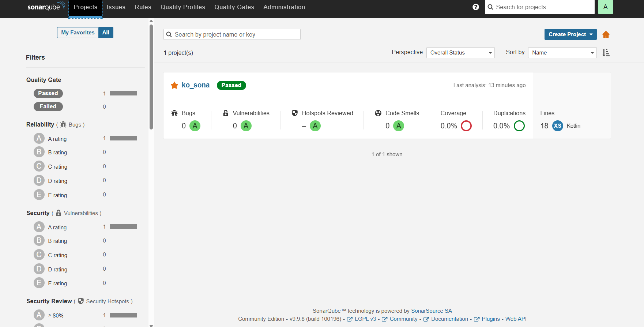Click the Bugs A rating badge
This screenshot has width=644, height=327.
coord(195,126)
